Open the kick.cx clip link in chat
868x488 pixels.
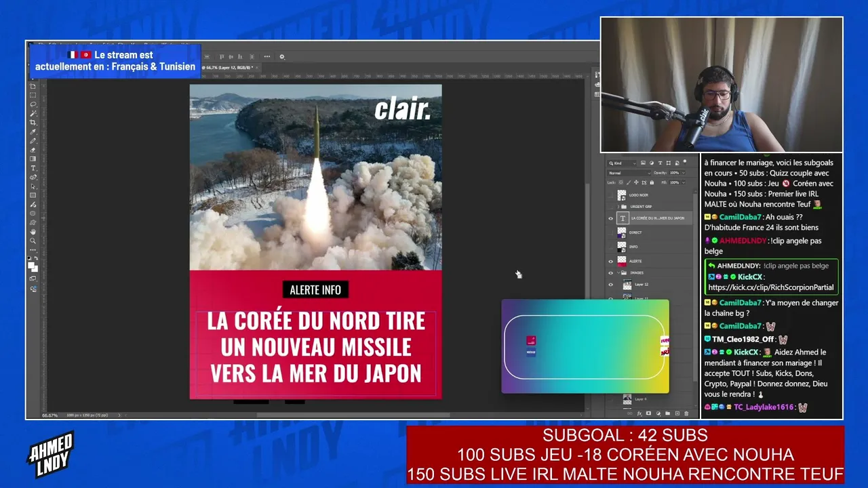pos(771,287)
